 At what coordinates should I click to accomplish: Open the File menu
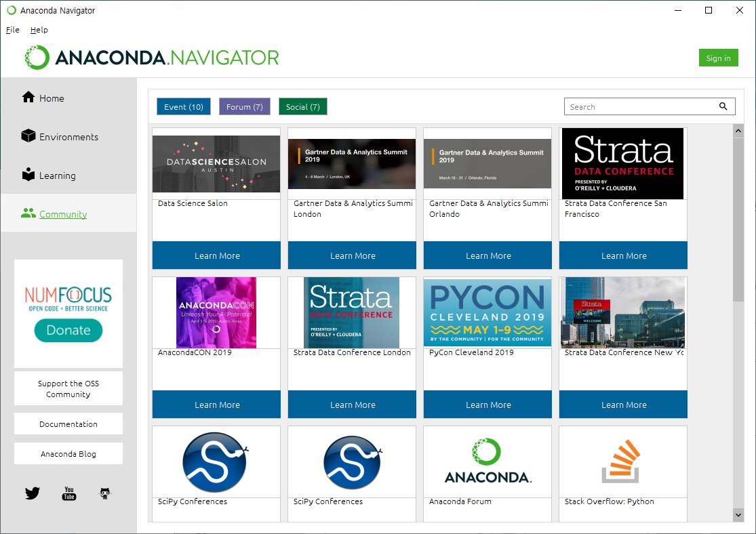pos(12,30)
